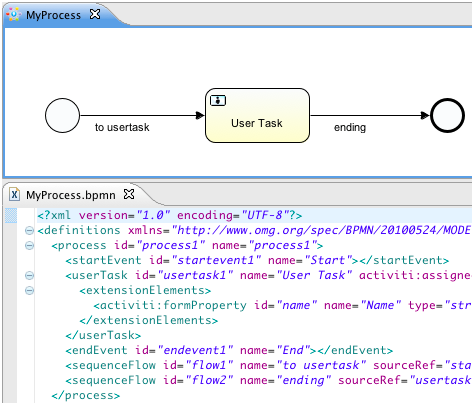Collapse the definitions element fold
474x405 pixels.
coord(29,230)
